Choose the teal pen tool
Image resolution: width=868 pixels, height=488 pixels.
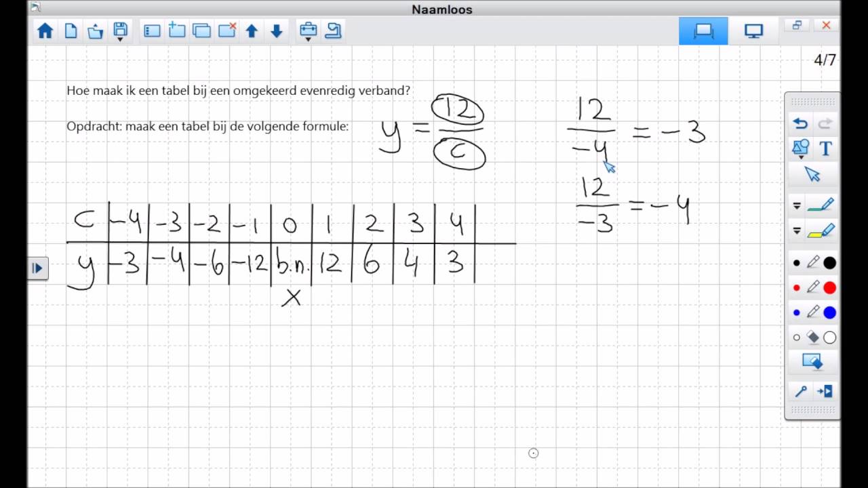pyautogui.click(x=821, y=204)
